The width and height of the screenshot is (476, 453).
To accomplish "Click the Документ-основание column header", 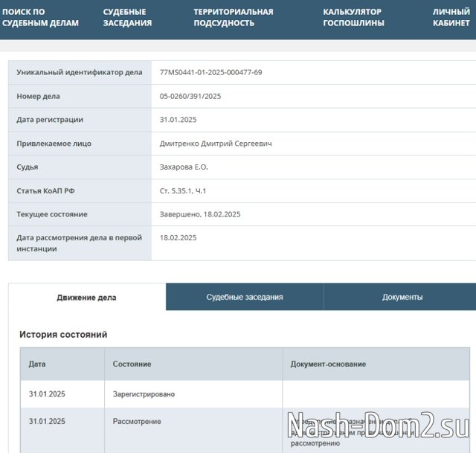I will [328, 364].
